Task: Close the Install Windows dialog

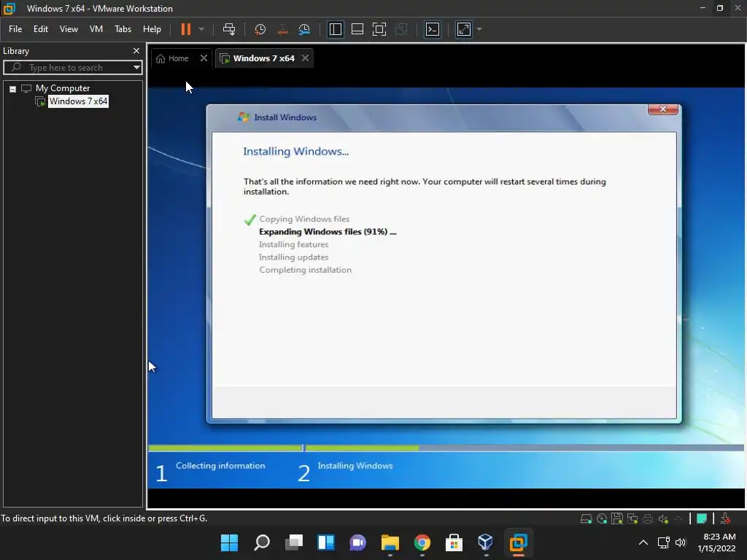Action: 662,109
